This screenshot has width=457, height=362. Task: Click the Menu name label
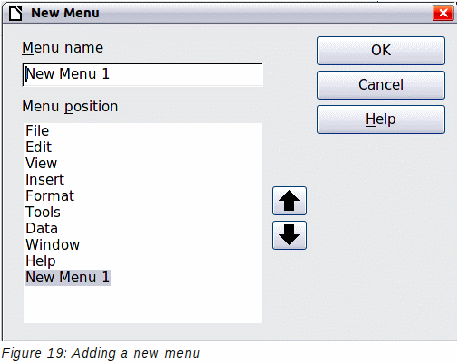63,48
